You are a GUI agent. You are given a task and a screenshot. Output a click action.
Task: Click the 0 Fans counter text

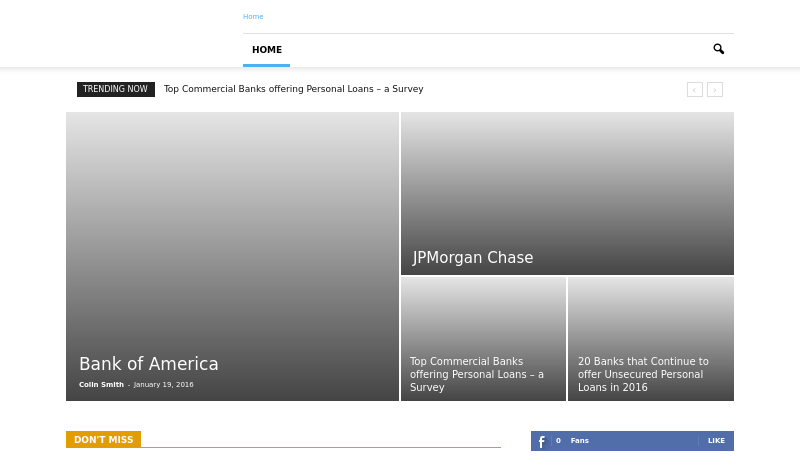click(572, 441)
